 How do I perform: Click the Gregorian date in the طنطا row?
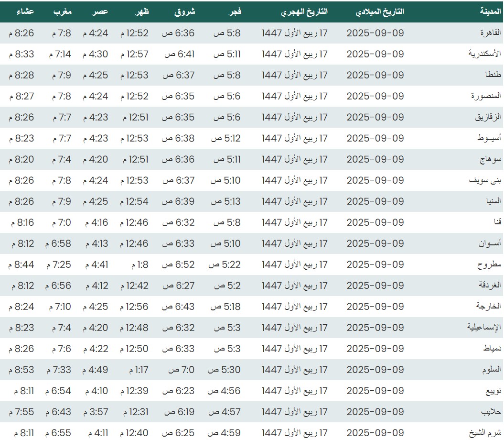[375, 75]
